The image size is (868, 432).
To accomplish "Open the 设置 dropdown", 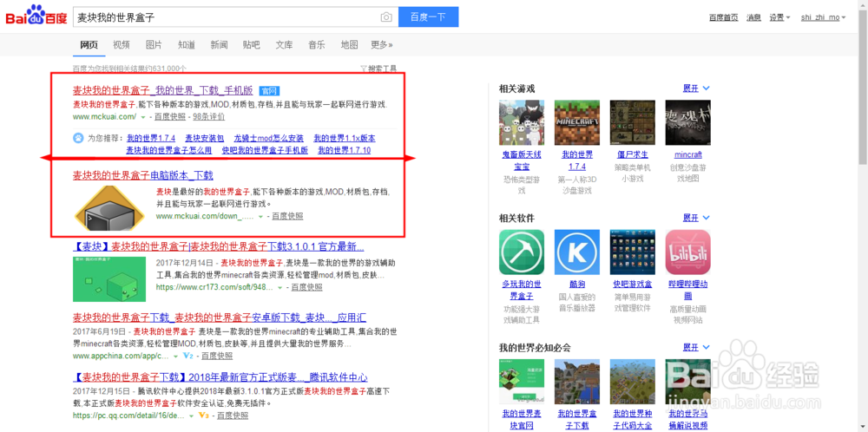I will pyautogui.click(x=779, y=17).
